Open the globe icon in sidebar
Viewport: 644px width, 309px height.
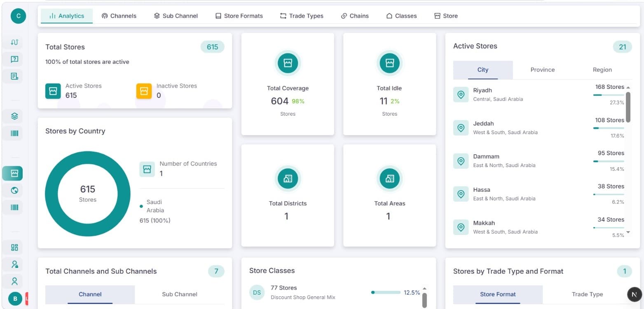14,191
